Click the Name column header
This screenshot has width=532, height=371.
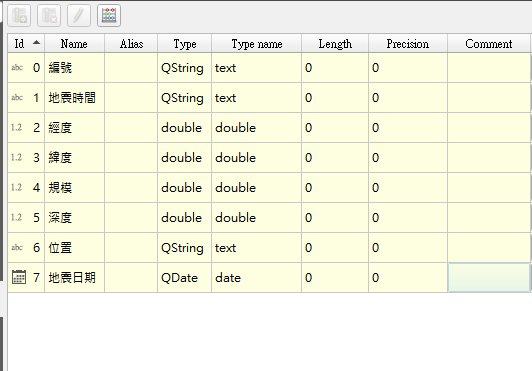tap(74, 43)
